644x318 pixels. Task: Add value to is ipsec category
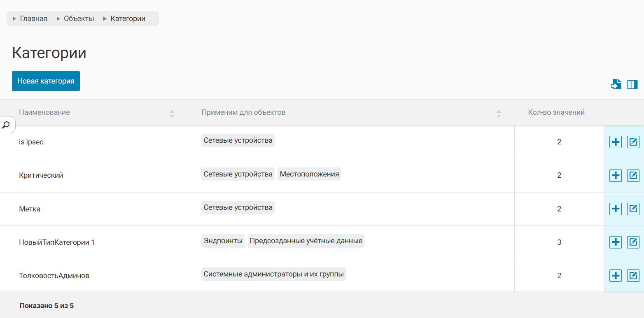pyautogui.click(x=615, y=142)
